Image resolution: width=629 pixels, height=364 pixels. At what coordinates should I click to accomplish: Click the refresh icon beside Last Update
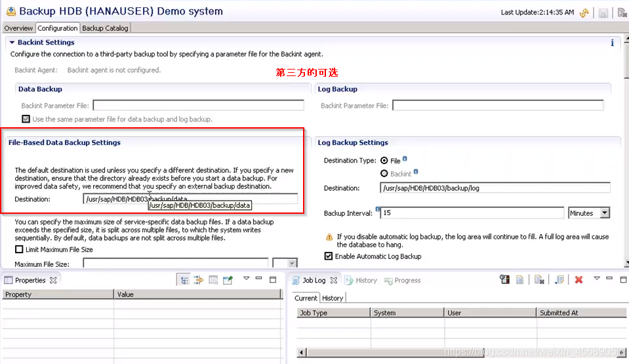[x=584, y=12]
